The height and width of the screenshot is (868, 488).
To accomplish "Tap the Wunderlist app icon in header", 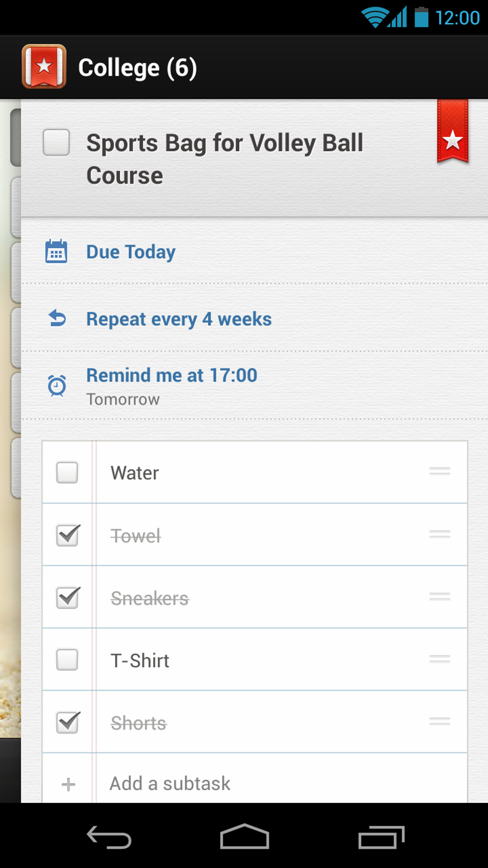I will coord(44,67).
